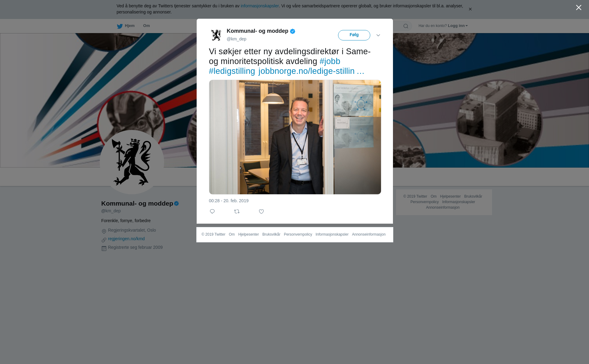Open the #jobb hashtag link
589x364 pixels.
(x=330, y=61)
